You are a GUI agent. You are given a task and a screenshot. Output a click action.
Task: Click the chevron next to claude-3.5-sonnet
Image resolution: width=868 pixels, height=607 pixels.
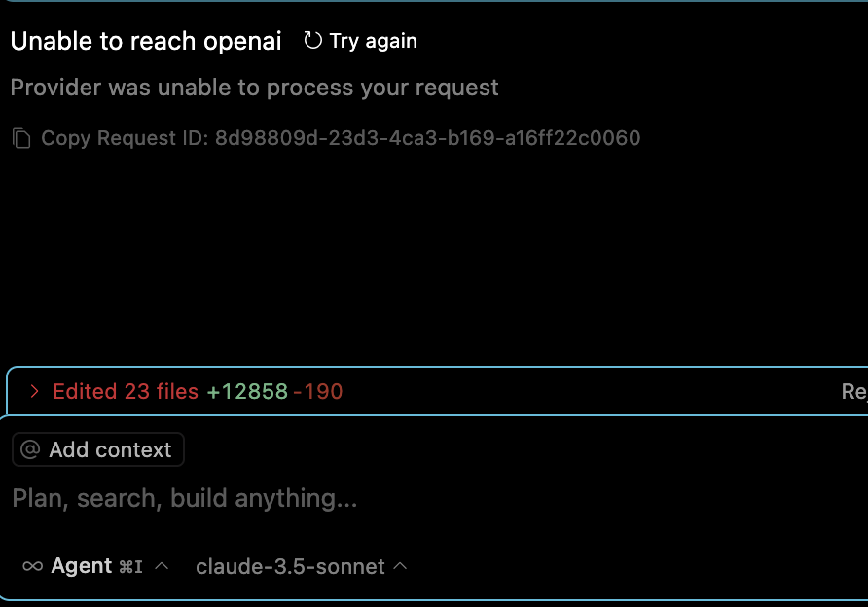click(x=400, y=566)
